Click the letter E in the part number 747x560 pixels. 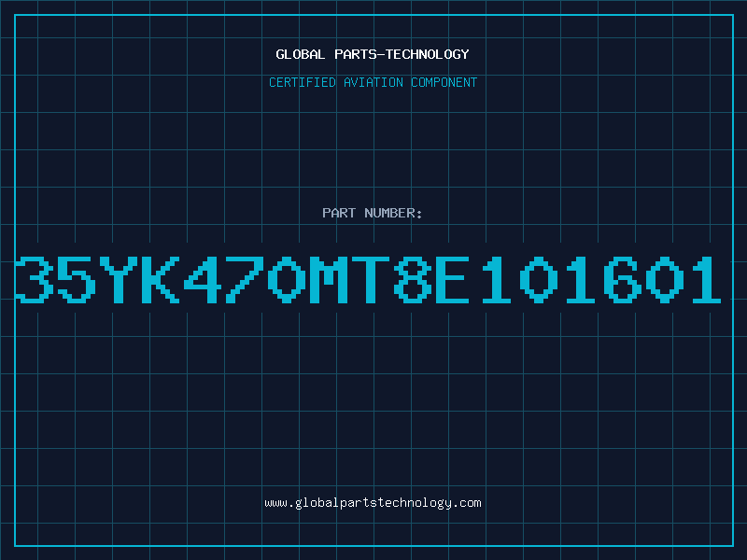pos(453,279)
